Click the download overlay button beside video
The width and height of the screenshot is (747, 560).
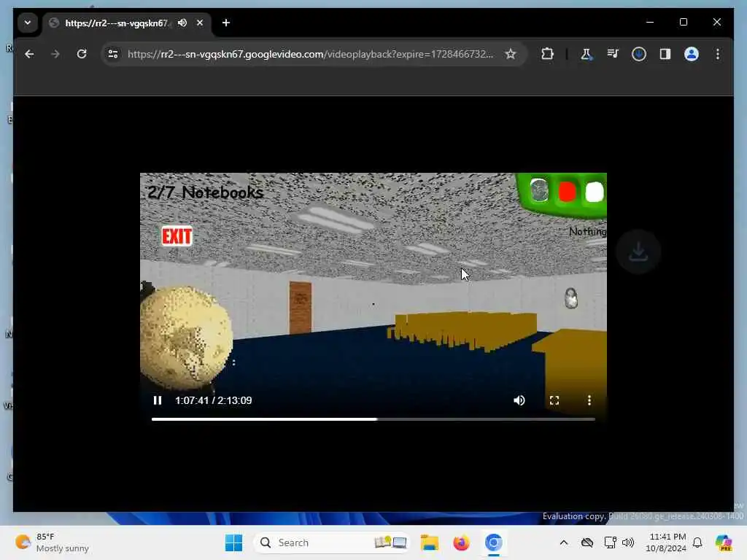tap(638, 252)
